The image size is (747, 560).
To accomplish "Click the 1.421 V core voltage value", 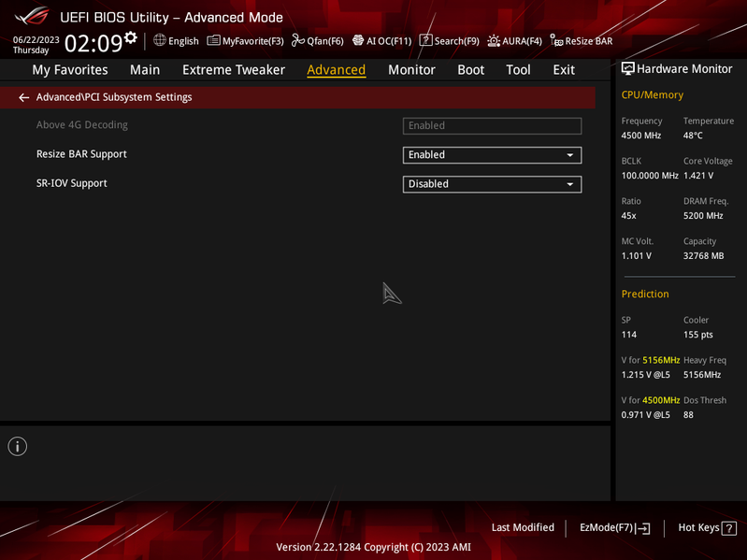I will (698, 176).
